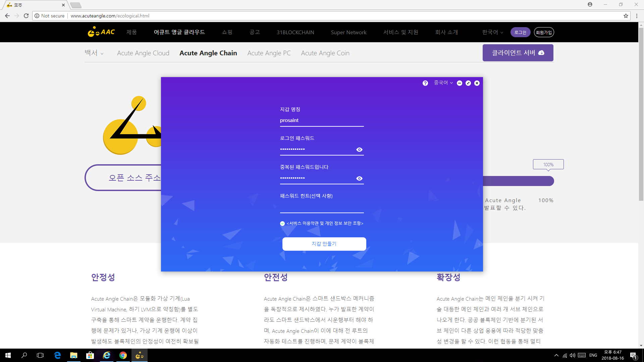The image size is (644, 362).
Task: Enable the 서비스 이용약관 agreement checkbox
Action: point(282,223)
